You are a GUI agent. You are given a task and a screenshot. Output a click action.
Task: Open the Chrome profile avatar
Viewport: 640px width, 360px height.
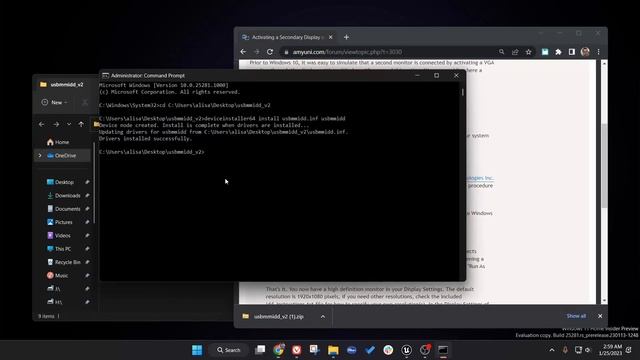tap(585, 52)
